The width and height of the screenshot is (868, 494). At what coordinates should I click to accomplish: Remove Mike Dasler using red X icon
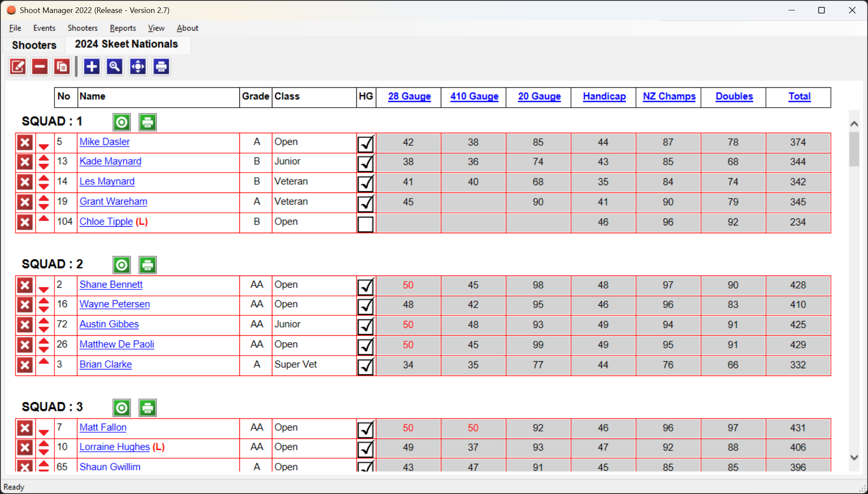coord(25,143)
